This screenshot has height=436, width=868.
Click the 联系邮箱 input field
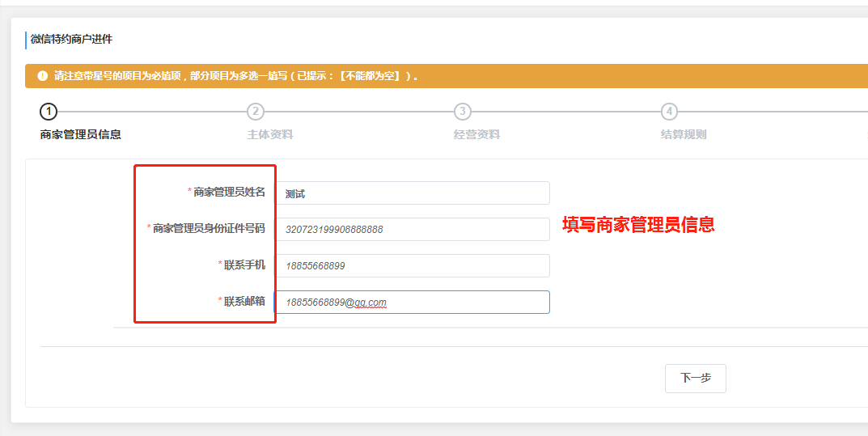413,302
